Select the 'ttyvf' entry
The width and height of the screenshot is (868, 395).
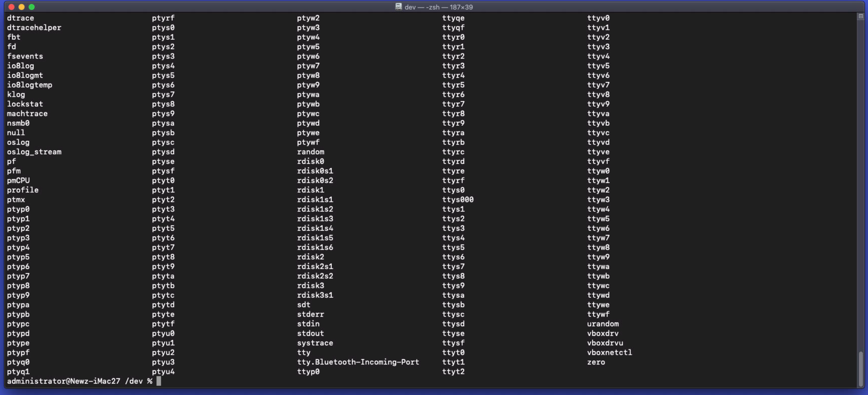point(598,161)
